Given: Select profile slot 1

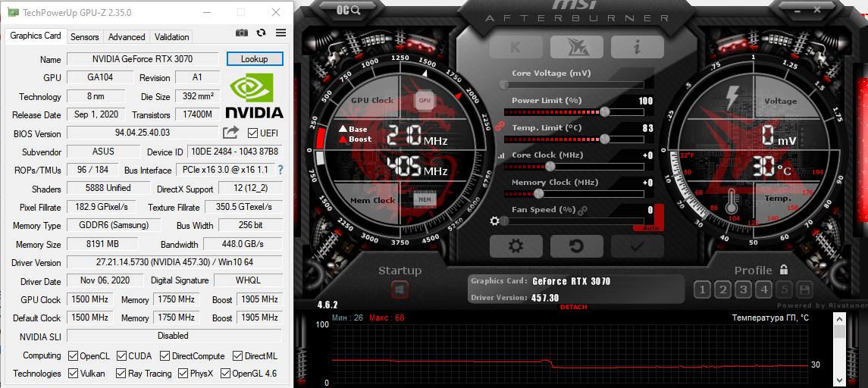Looking at the screenshot, I should 702,289.
